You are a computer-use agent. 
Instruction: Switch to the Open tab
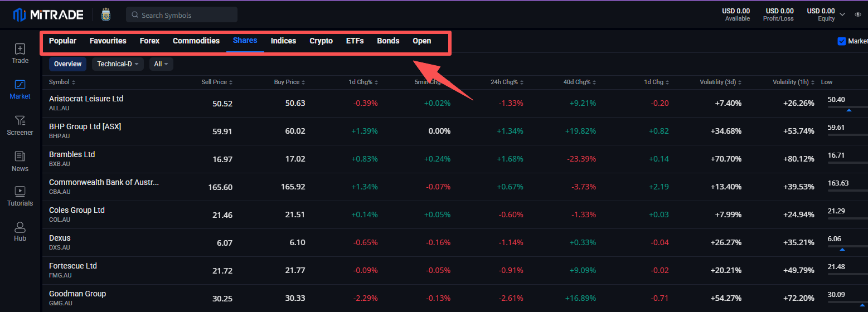tap(422, 41)
